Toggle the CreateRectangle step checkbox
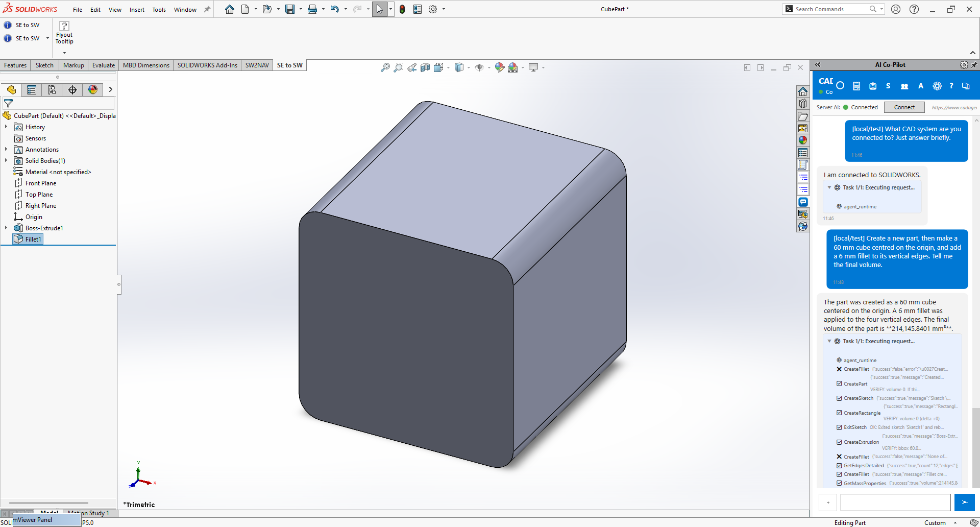 [x=839, y=413]
